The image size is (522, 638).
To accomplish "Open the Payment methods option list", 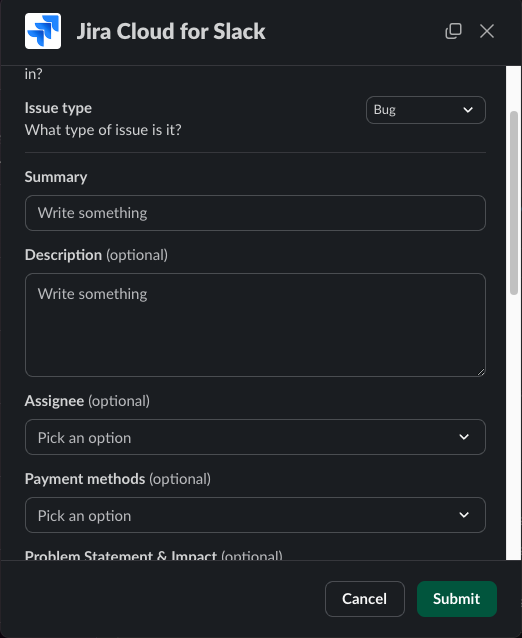I will (255, 515).
